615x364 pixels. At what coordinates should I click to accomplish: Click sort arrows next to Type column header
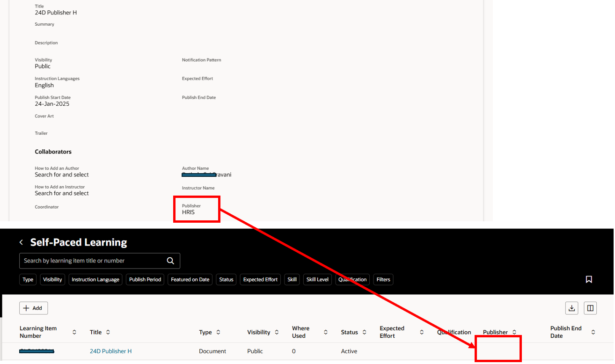[218, 332]
